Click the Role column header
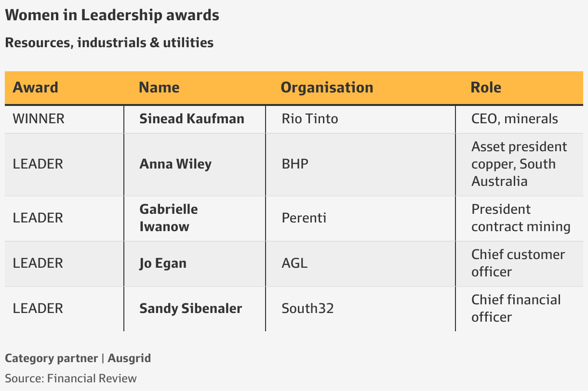This screenshot has height=391, width=588. pos(486,87)
